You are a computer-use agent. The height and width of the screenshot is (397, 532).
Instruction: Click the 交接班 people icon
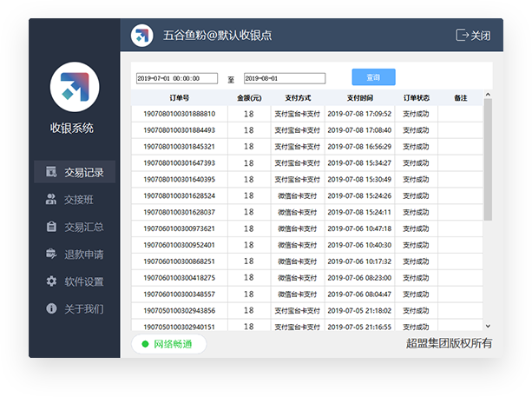[x=51, y=199]
